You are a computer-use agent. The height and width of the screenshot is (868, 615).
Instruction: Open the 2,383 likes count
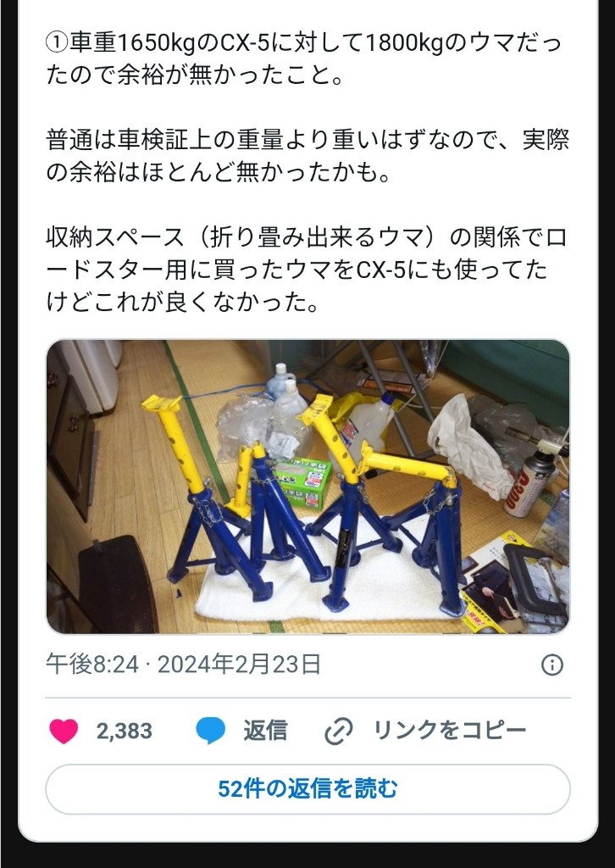click(x=124, y=732)
